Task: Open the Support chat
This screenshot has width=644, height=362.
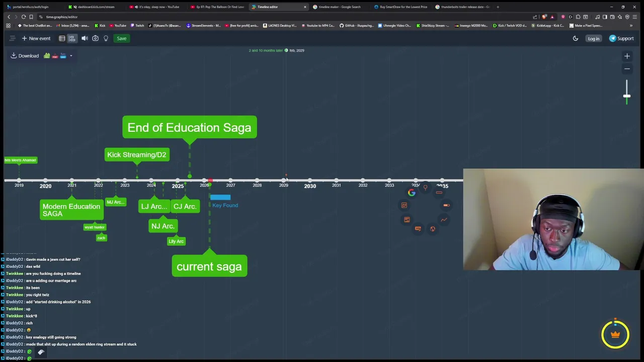Action: coord(621,38)
